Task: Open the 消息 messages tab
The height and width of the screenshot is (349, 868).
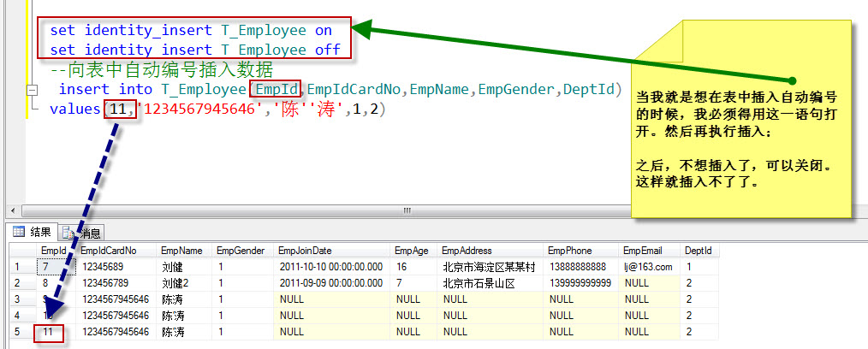Action: point(82,233)
